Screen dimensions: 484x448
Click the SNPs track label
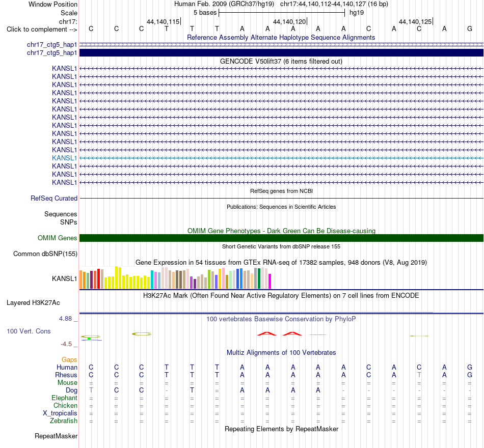69,222
